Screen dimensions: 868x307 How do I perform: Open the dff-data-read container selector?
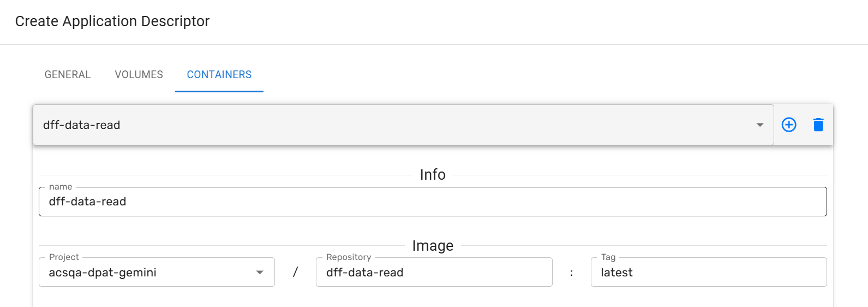(x=382, y=125)
